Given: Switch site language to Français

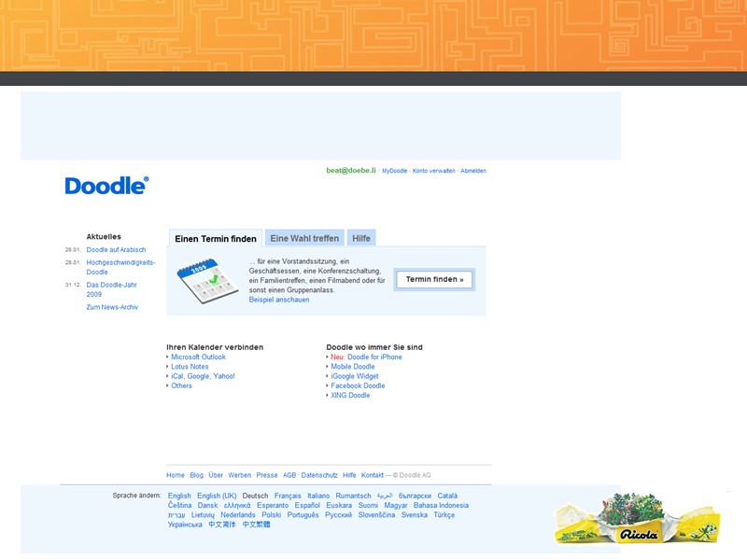Looking at the screenshot, I should click(288, 496).
